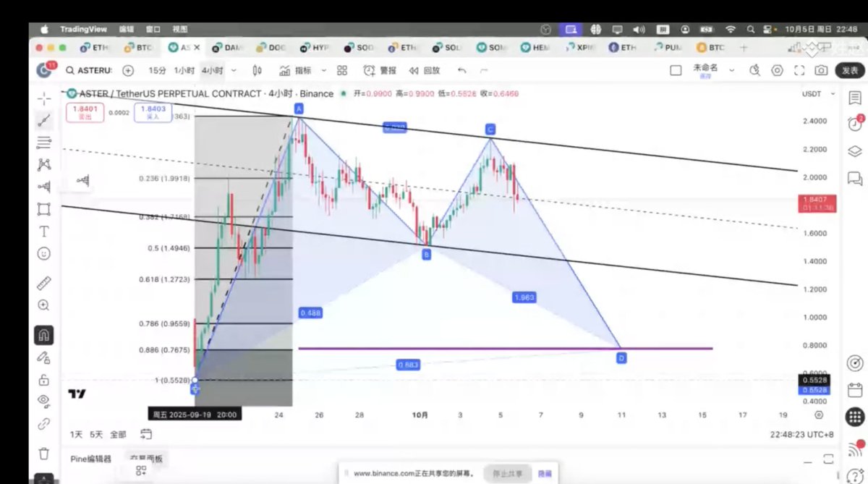Toggle stay in drawing mode pencil-lock

43,357
